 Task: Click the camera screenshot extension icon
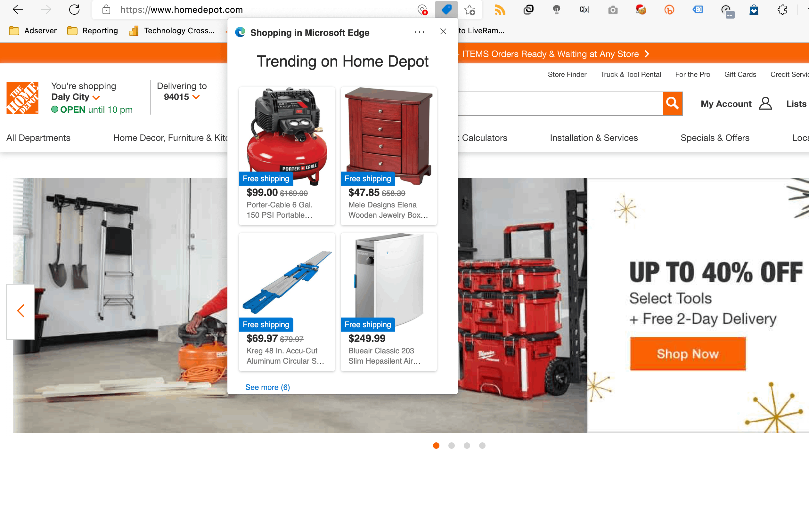(x=613, y=10)
